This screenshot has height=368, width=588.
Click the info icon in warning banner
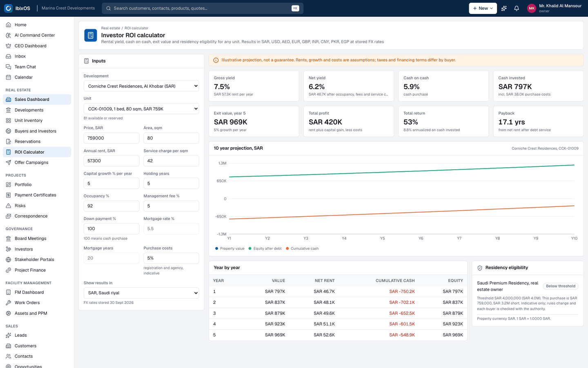[216, 60]
